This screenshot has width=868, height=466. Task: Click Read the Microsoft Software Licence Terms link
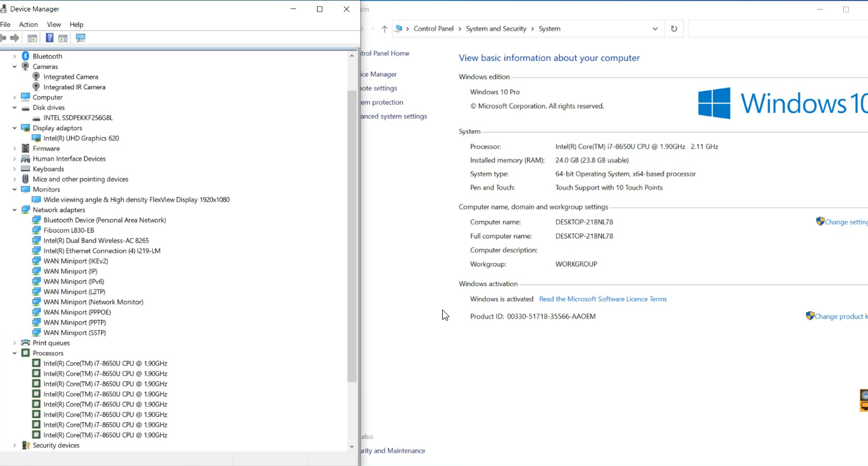click(603, 299)
